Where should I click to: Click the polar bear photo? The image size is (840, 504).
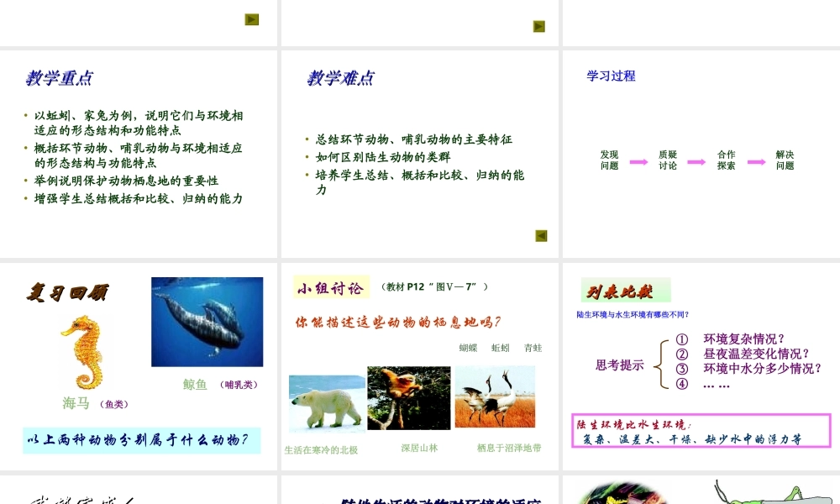tap(327, 403)
